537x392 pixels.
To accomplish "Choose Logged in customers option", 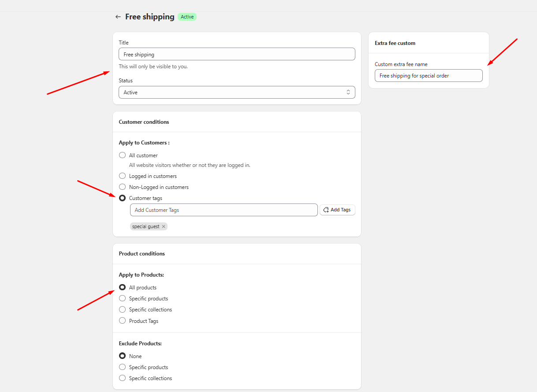I will click(x=123, y=176).
